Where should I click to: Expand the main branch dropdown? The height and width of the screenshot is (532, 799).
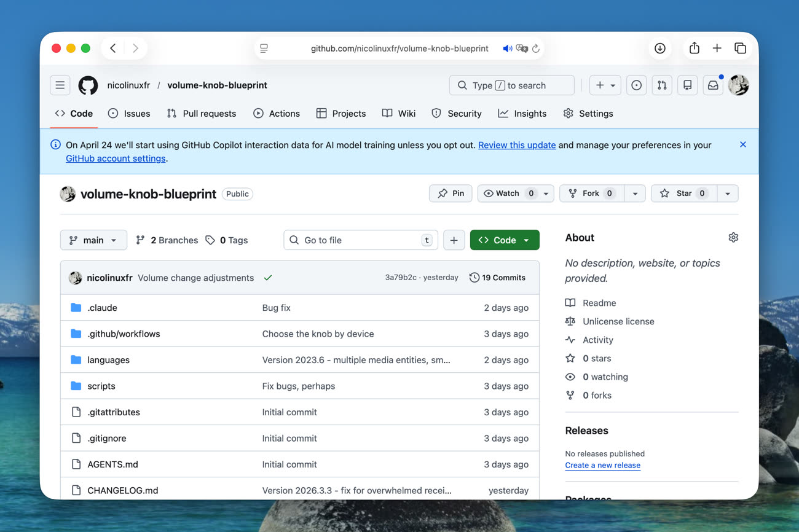point(93,240)
